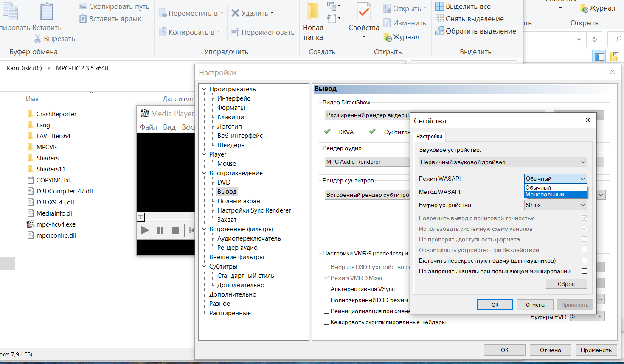Click the Сброс button
The image size is (624, 364).
[x=566, y=284]
